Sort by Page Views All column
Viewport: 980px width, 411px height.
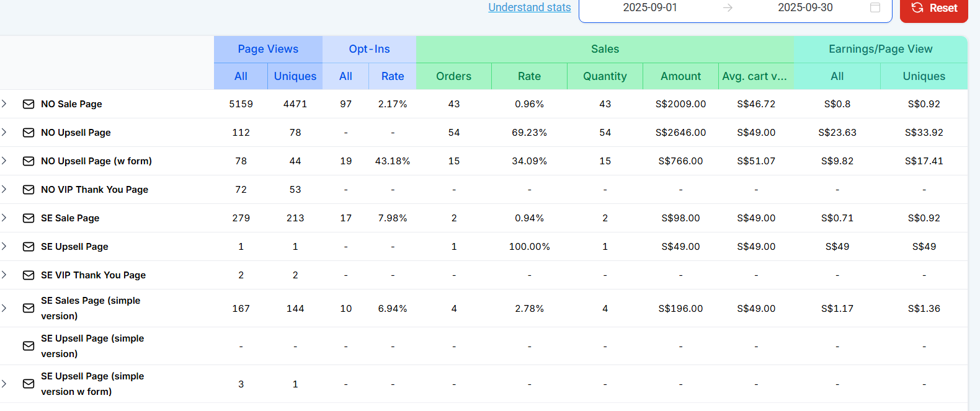pyautogui.click(x=241, y=76)
